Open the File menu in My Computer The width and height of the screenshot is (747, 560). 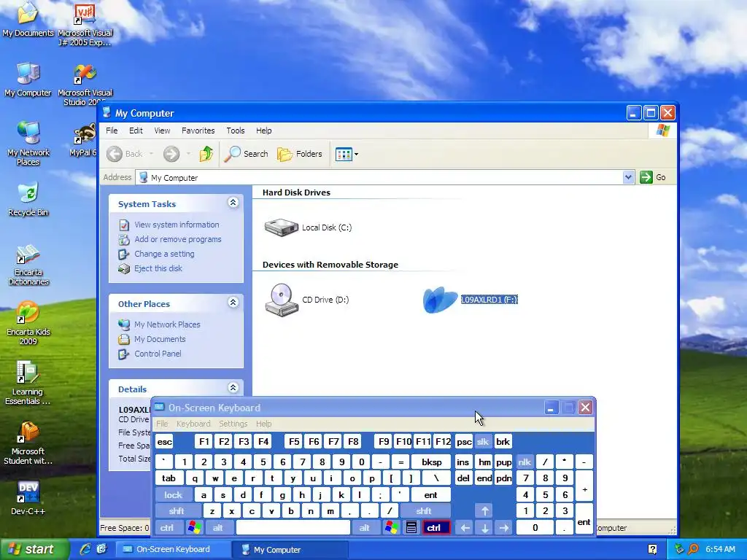pos(112,131)
